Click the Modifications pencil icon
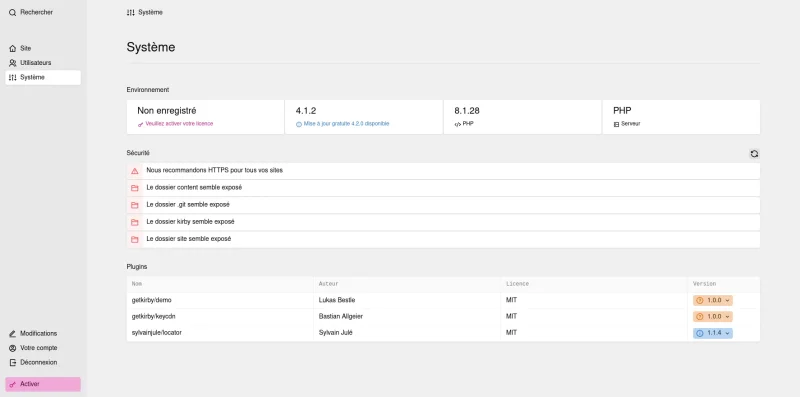 [13, 334]
